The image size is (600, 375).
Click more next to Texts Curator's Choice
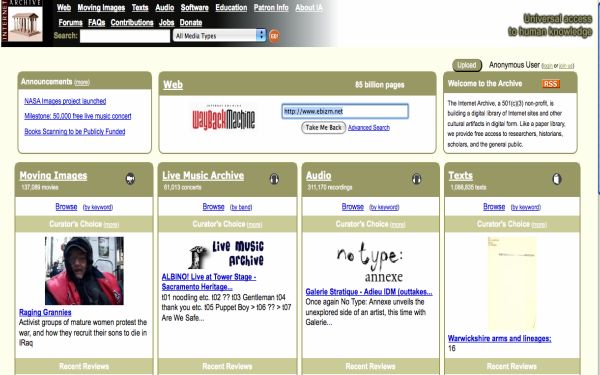[539, 225]
